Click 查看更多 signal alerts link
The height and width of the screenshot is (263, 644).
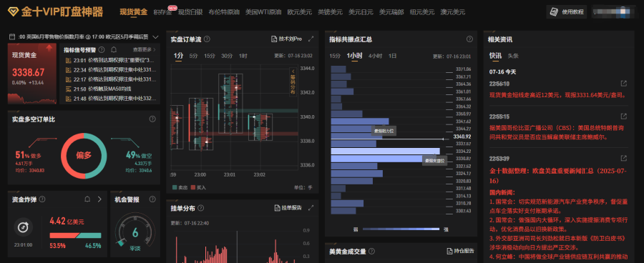(144, 49)
